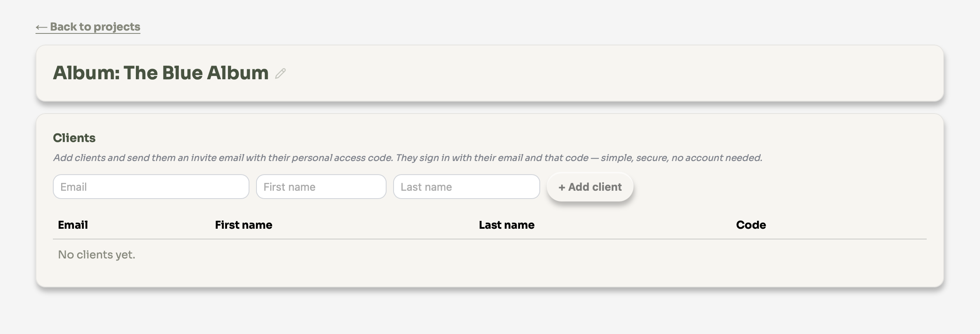Click the Email column header

[73, 225]
